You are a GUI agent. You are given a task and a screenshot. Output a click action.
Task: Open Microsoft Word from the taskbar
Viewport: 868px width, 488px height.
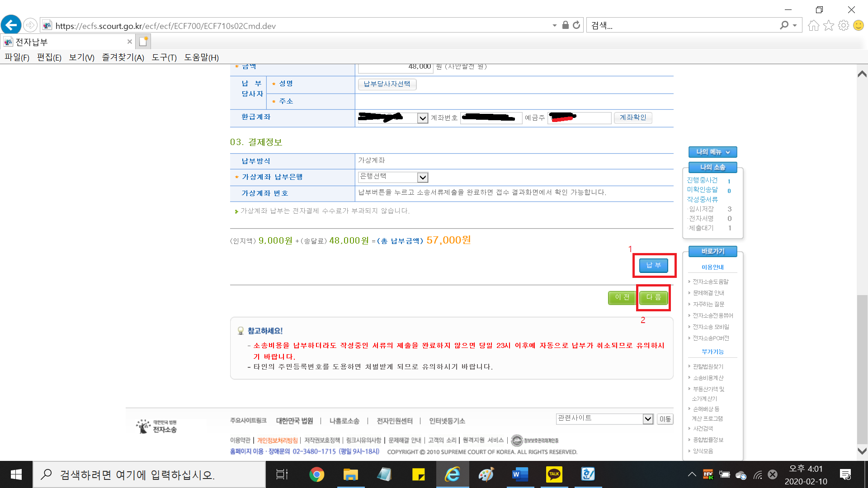coord(520,474)
